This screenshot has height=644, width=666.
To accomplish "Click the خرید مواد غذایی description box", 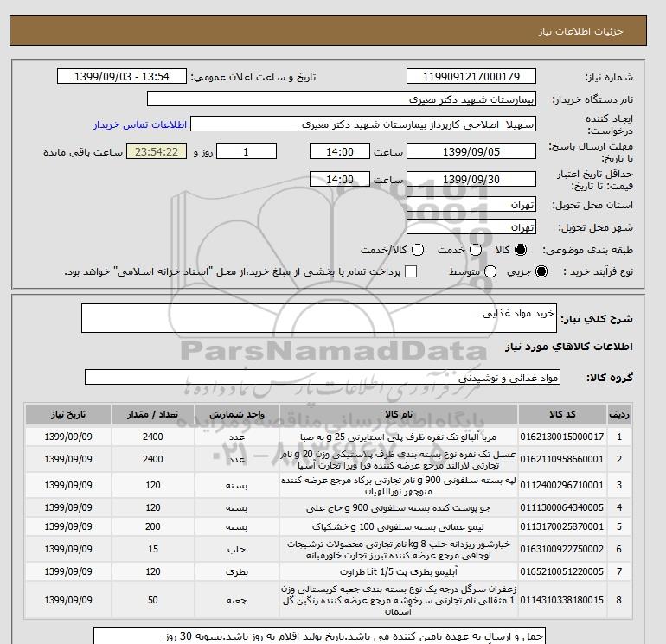I will pyautogui.click(x=319, y=318).
